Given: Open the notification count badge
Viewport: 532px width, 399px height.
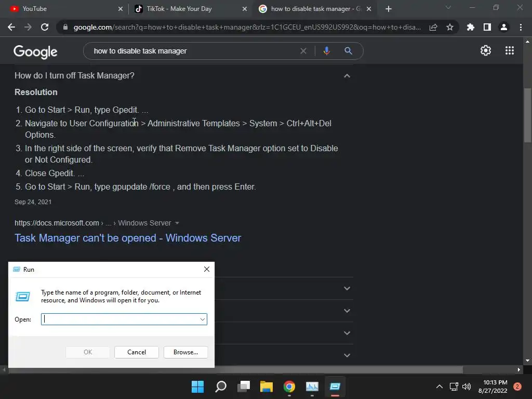Looking at the screenshot, I should tap(517, 387).
